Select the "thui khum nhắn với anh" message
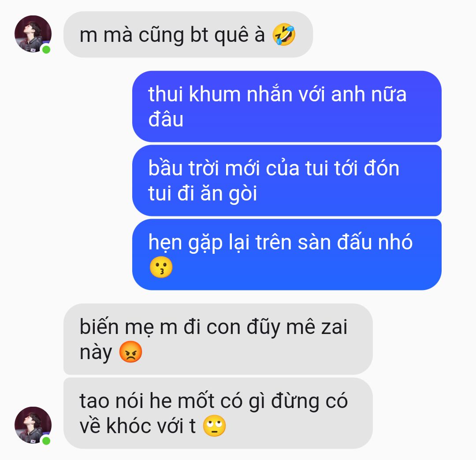This screenshot has width=476, height=460. click(287, 106)
